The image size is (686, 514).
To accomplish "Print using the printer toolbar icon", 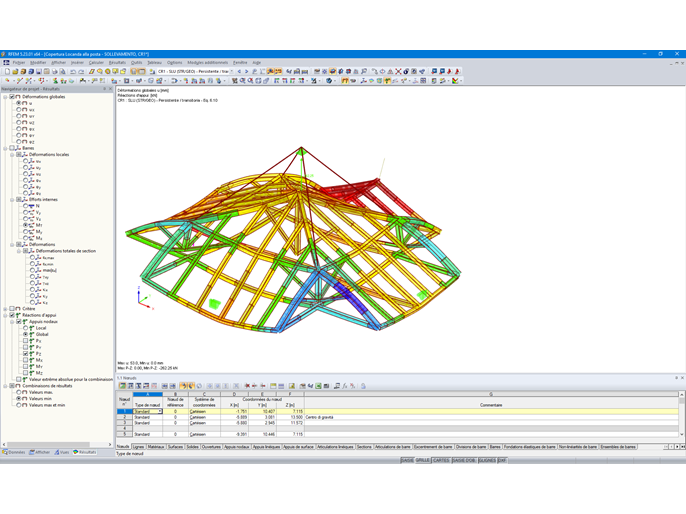I will coord(54,71).
